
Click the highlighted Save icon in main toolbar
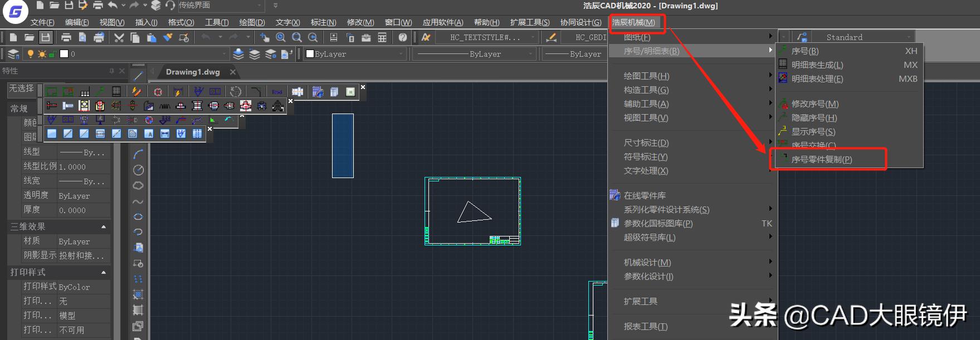point(46,37)
